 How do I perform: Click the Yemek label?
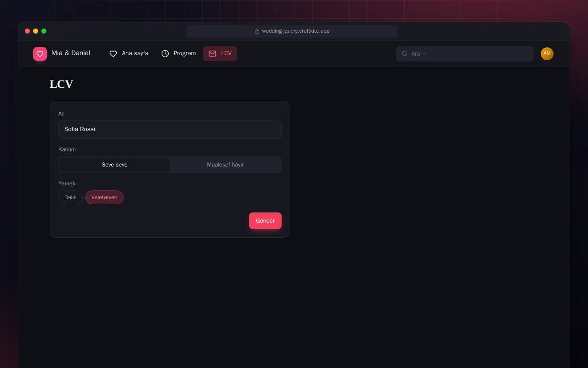(67, 184)
